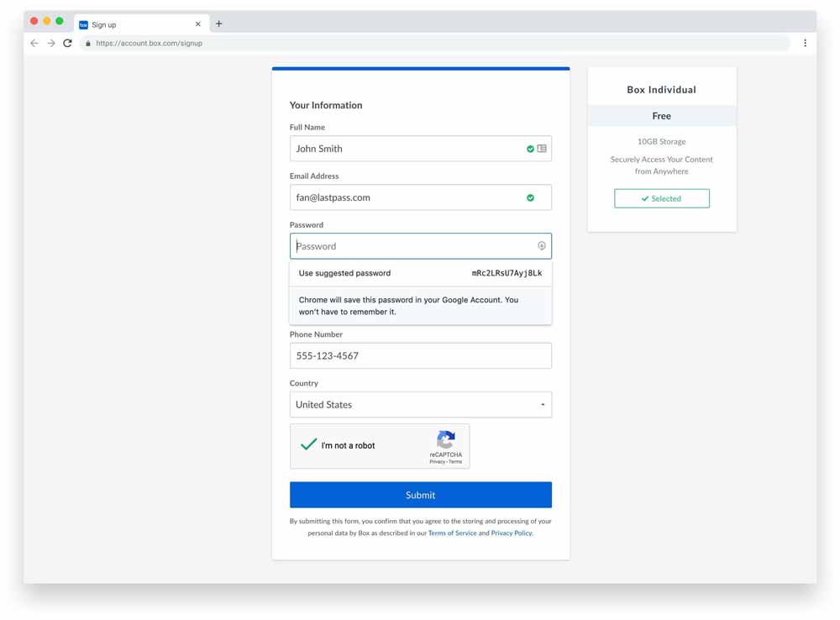
Task: Click the green verification icon beside the email
Action: (530, 197)
